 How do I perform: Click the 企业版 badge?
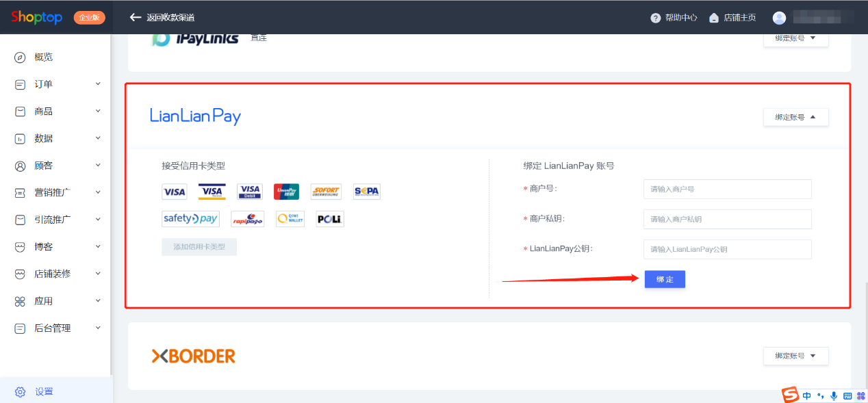(90, 18)
